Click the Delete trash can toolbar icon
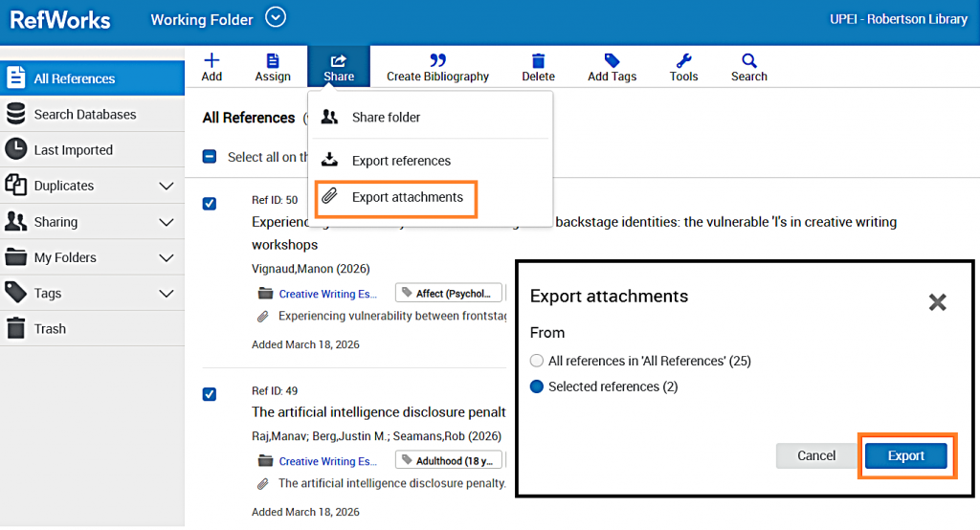980x530 pixels. click(538, 61)
